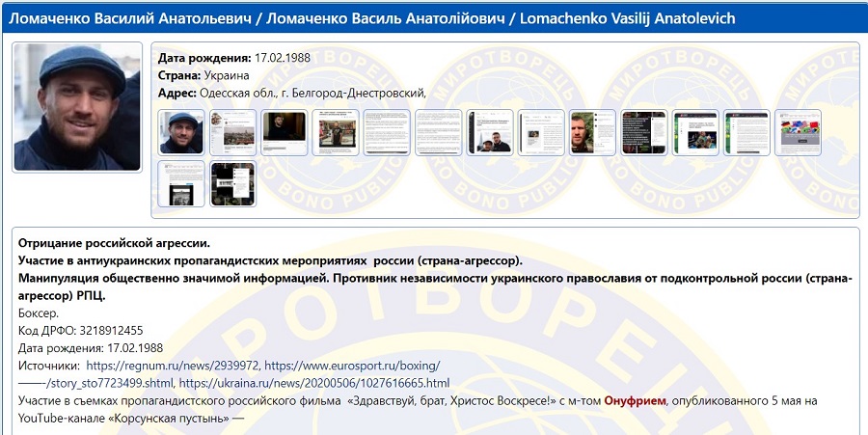This screenshot has height=435, width=868.
Task: Open the large profile photo of man in cap
Action: click(77, 107)
